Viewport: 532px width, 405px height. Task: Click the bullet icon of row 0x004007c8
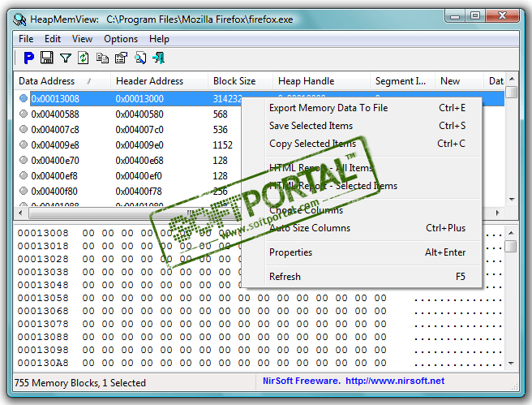click(x=24, y=129)
